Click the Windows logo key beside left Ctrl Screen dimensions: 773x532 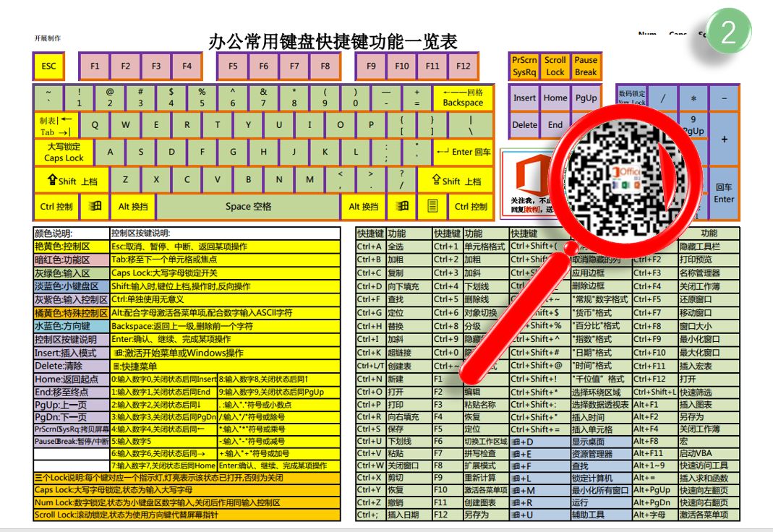coord(95,207)
